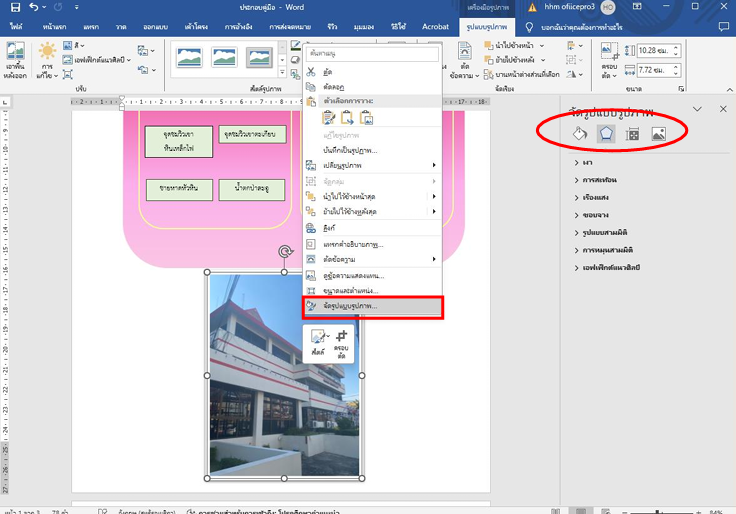Screen dimensions: 736x514
Task: Switch to the Picture icon in Format pane
Action: pos(658,133)
